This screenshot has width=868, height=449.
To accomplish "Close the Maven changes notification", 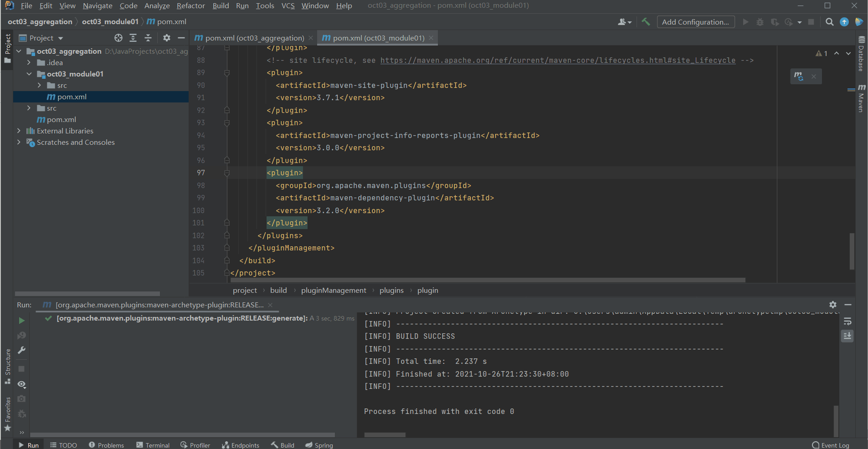I will 813,77.
